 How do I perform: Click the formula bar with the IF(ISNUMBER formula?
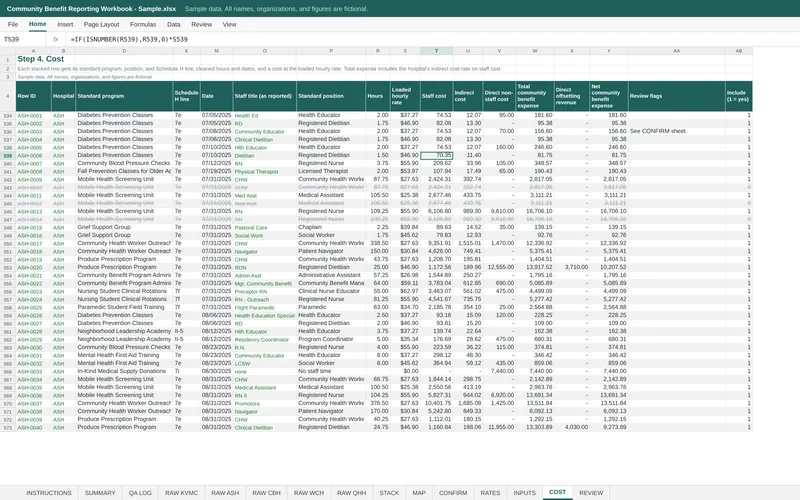coord(431,39)
